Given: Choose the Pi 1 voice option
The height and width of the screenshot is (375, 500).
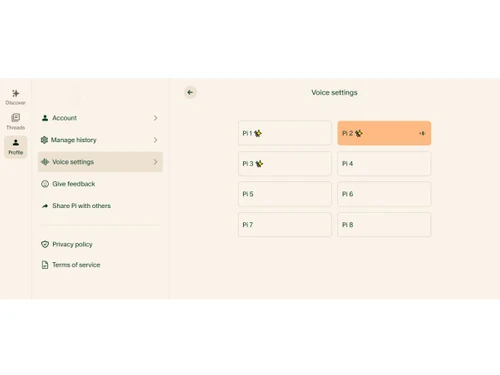Looking at the screenshot, I should (285, 133).
